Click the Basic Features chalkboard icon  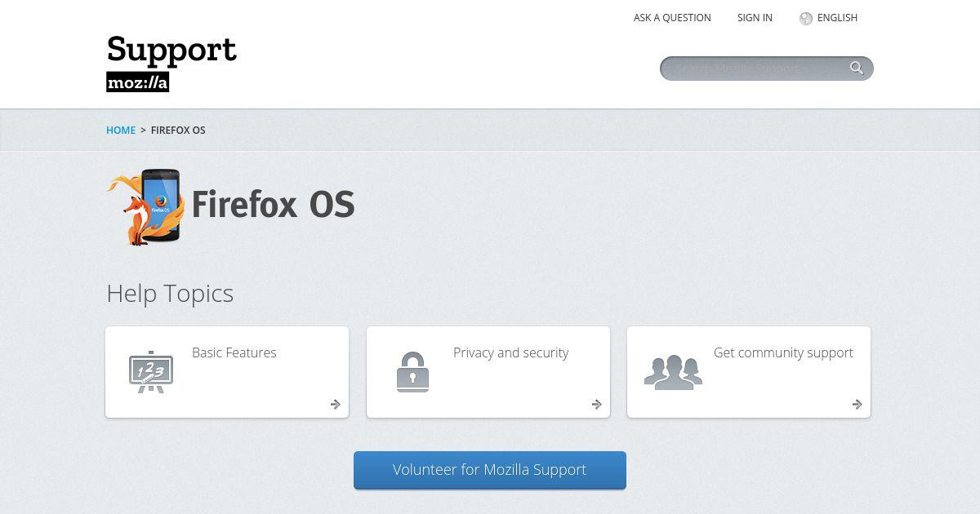point(151,372)
